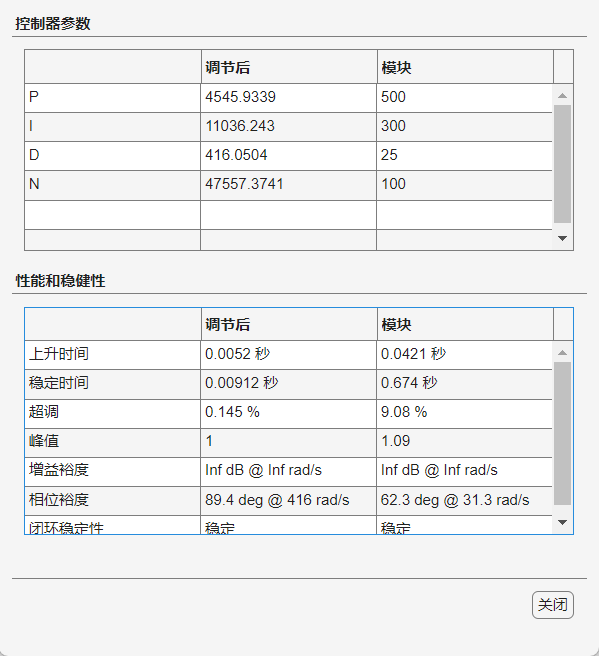Click block peak value 1.09
Viewport: 599px width, 656px height.
click(x=395, y=441)
